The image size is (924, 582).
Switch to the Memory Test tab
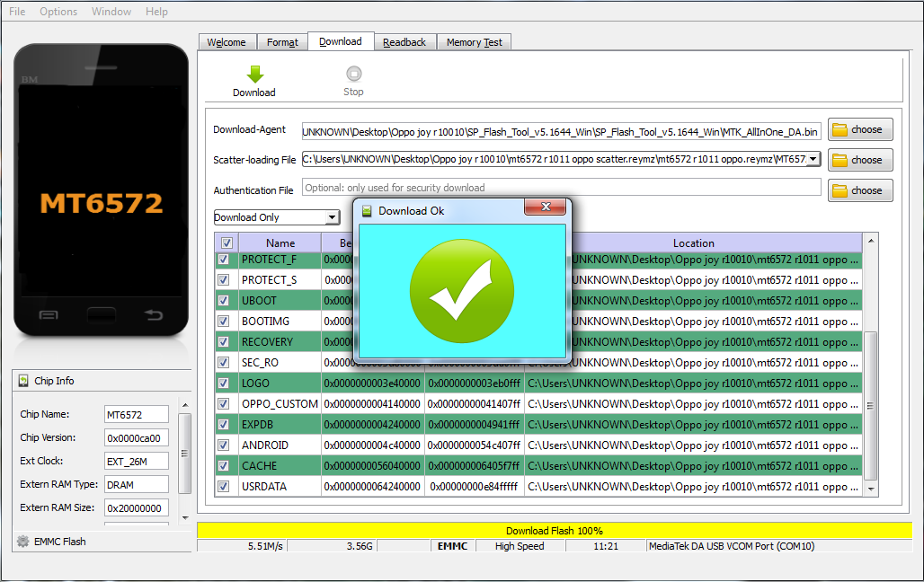click(x=475, y=42)
